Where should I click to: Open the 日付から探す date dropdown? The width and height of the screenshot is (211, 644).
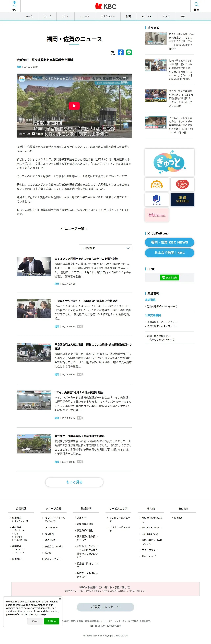coord(105,248)
